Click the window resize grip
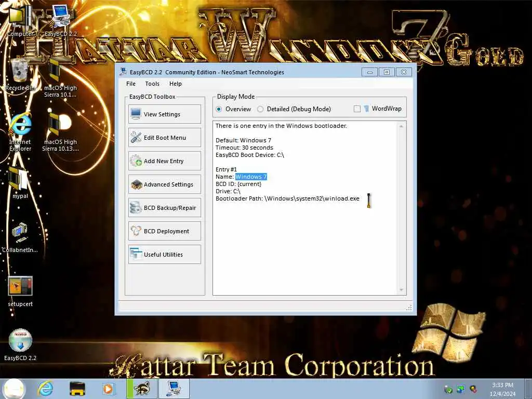The width and height of the screenshot is (532, 399). (x=409, y=307)
